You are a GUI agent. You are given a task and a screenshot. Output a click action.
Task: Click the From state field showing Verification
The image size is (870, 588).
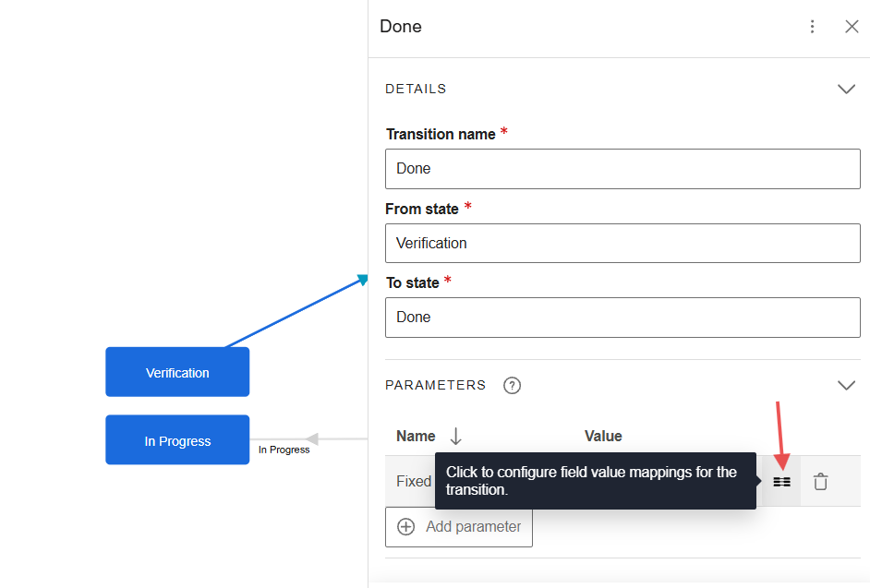click(x=622, y=243)
